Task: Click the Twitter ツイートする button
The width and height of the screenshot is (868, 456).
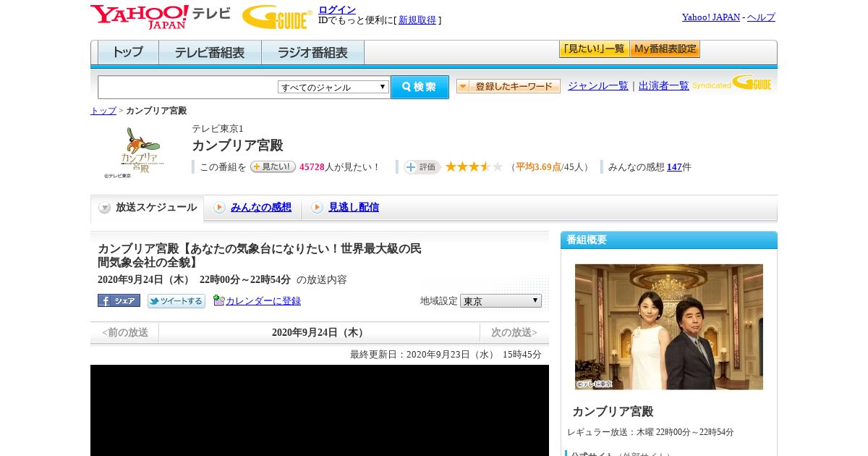Action: click(176, 300)
